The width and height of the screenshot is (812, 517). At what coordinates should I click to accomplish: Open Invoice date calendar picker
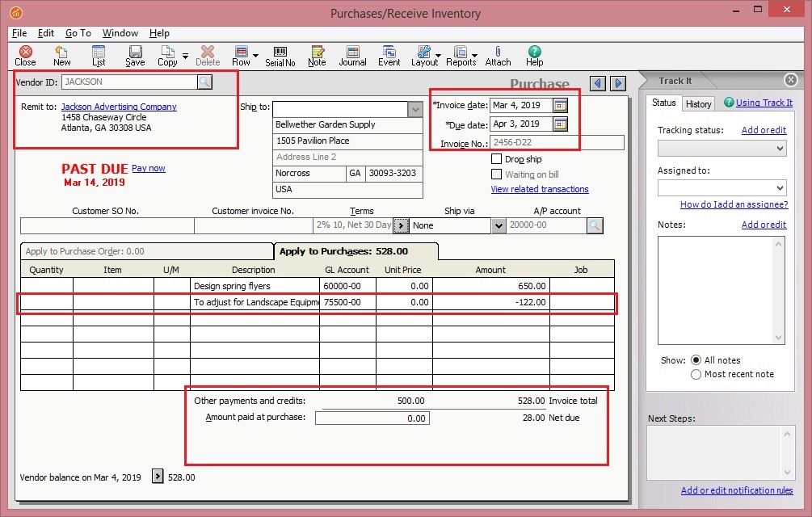560,106
